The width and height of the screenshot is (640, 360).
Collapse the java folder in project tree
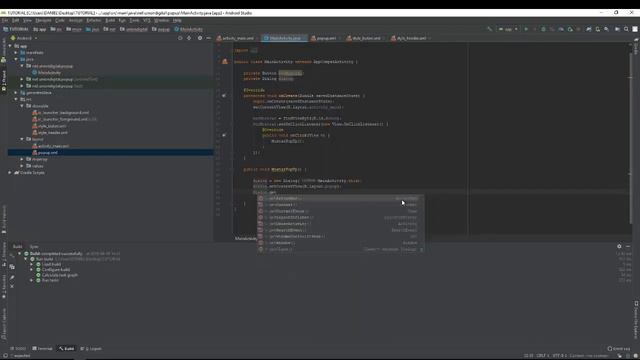[16, 59]
